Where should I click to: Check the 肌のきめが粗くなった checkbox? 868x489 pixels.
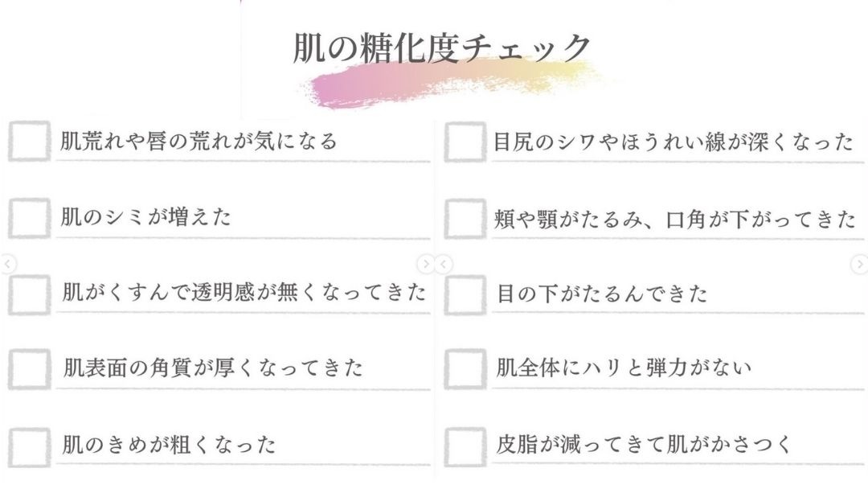click(x=30, y=446)
